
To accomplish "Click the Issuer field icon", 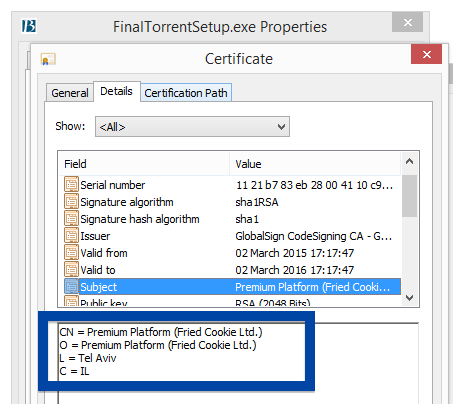I will 71,236.
